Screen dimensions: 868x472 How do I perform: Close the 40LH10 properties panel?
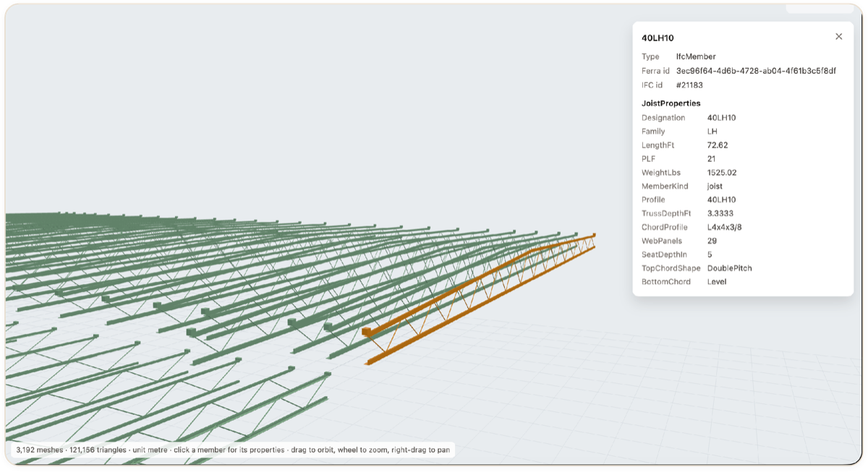click(838, 37)
